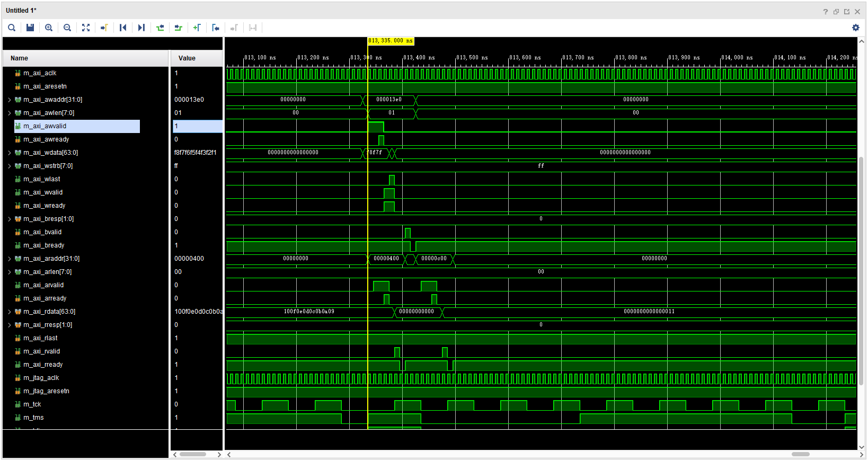Add a marker at the cursor
Viewport: 868px width, 460px height.
197,28
